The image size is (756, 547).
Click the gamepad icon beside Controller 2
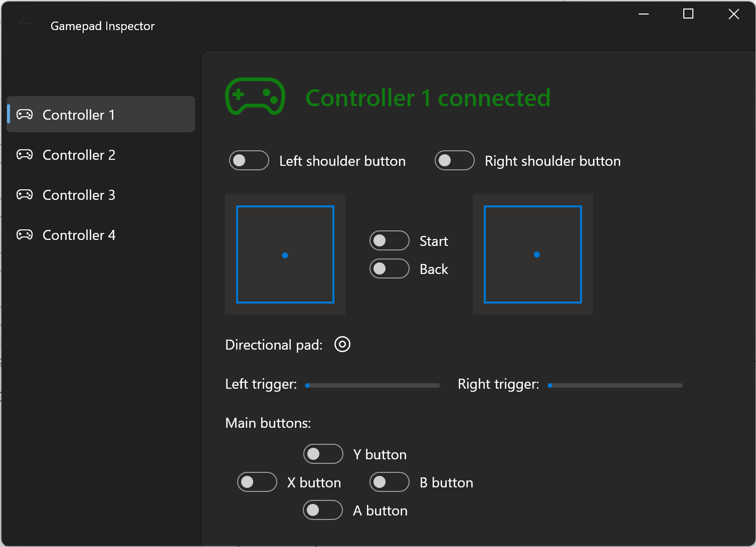point(25,155)
